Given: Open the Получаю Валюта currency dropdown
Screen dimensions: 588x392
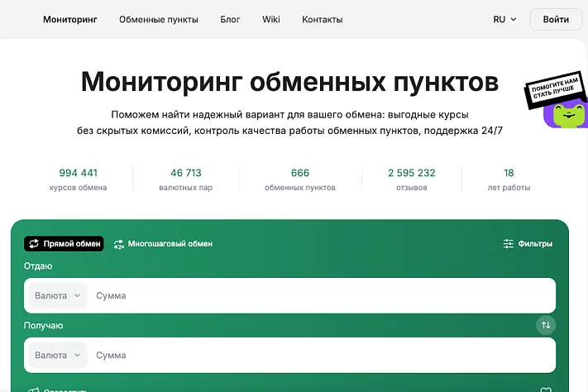Looking at the screenshot, I should point(58,356).
